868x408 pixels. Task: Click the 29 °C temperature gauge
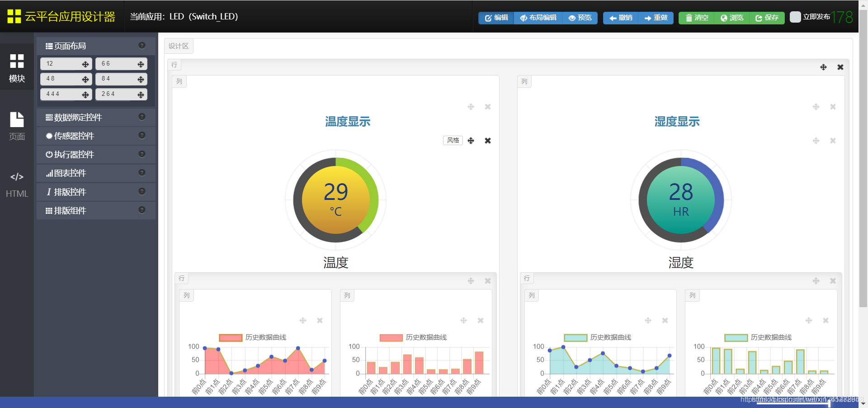pyautogui.click(x=335, y=199)
